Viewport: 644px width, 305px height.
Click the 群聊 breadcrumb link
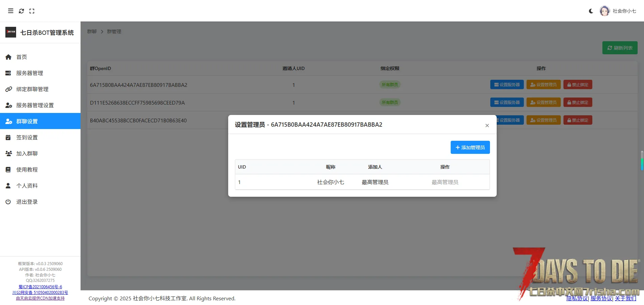[x=92, y=32]
